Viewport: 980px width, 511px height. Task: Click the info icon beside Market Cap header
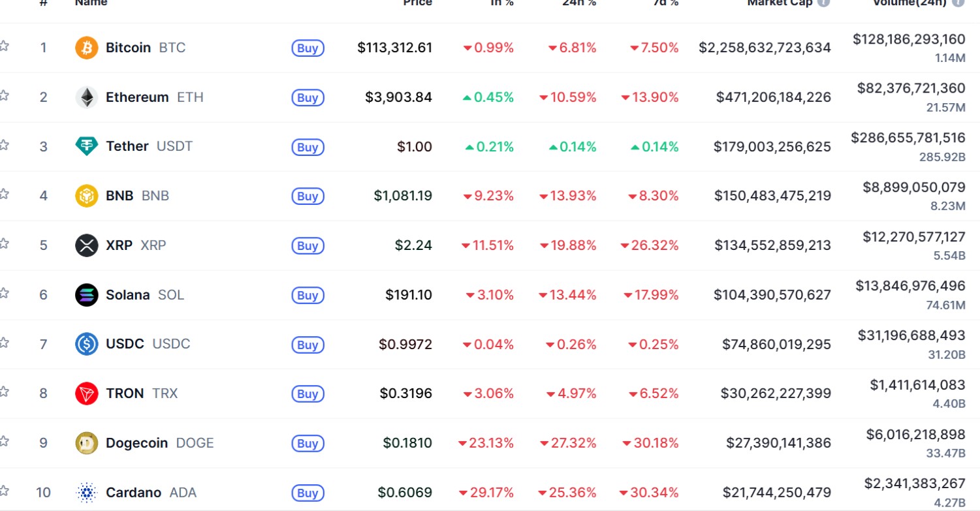pos(824,3)
